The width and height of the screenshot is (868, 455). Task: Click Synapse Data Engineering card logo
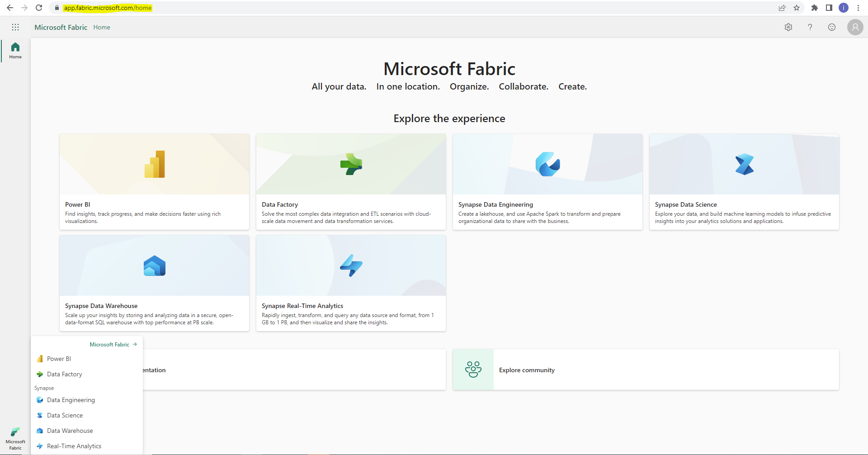coord(548,164)
